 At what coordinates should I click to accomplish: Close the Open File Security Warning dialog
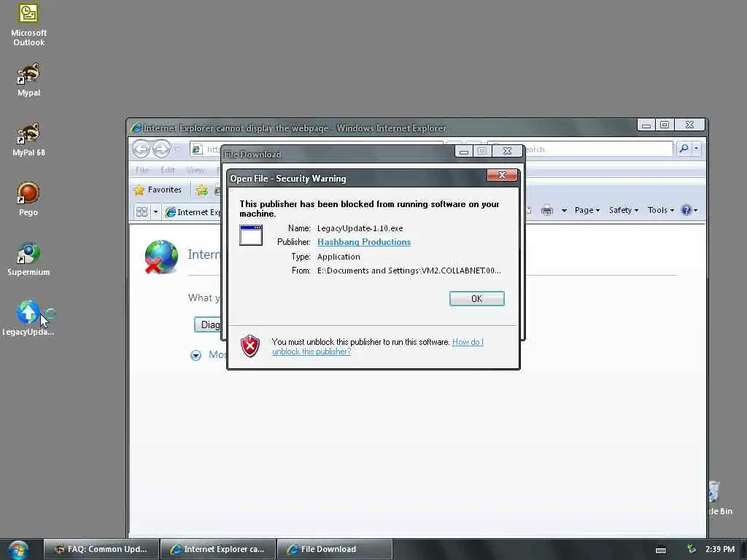[x=502, y=175]
